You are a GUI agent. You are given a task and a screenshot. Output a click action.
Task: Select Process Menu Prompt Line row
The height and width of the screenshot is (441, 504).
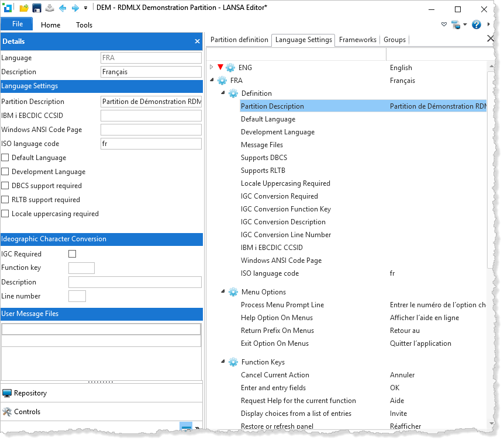coord(363,304)
